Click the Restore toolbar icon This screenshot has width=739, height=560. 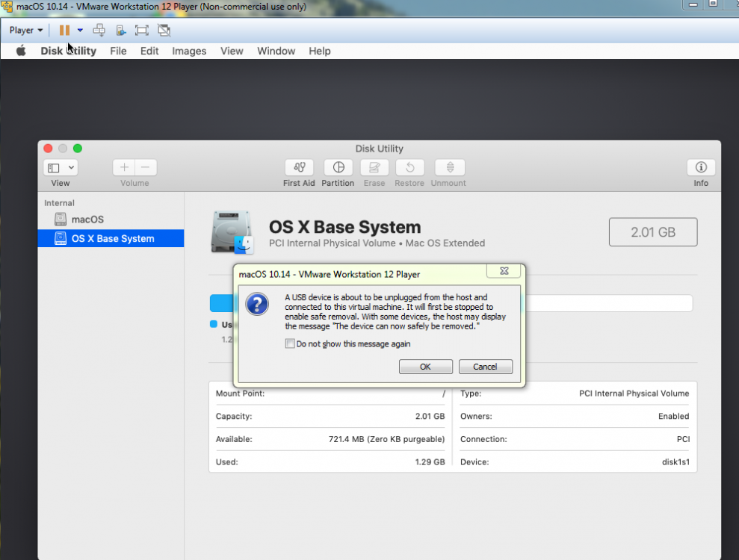click(409, 168)
